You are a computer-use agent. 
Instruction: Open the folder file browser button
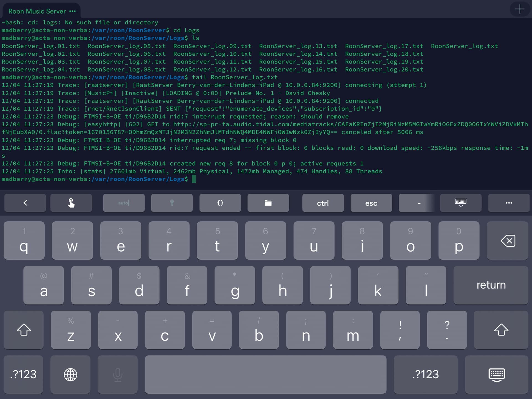pyautogui.click(x=268, y=203)
